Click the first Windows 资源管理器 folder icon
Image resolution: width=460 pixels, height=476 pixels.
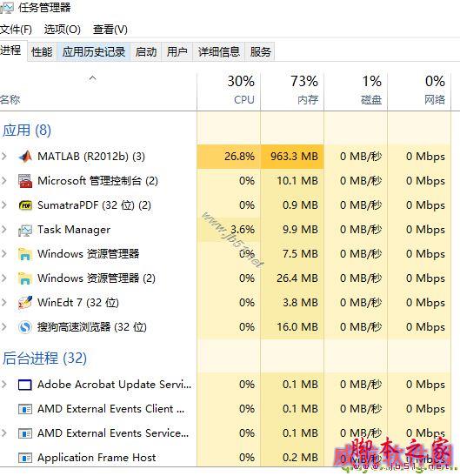pyautogui.click(x=25, y=254)
